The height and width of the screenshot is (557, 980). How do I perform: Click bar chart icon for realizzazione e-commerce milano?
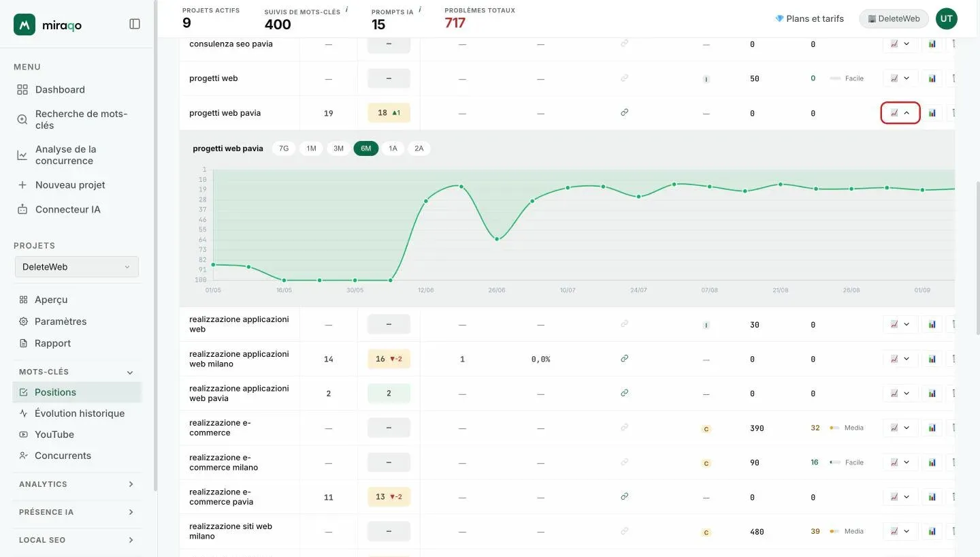coord(932,462)
